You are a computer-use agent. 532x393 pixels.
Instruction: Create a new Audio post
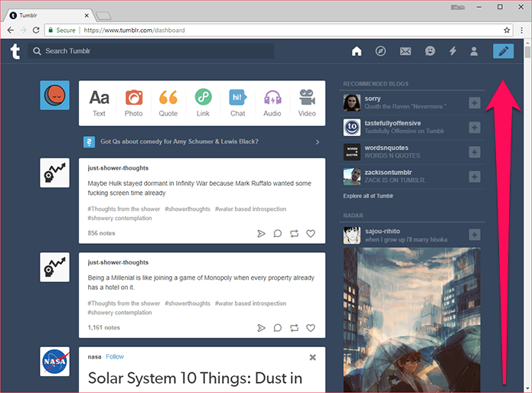[x=273, y=103]
